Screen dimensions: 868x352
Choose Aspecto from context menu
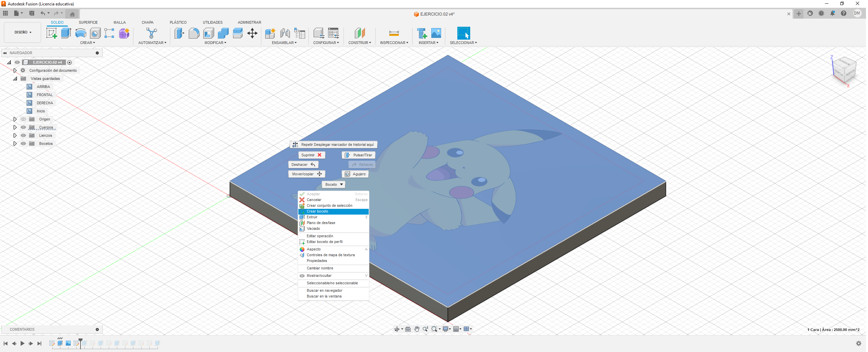click(333, 249)
